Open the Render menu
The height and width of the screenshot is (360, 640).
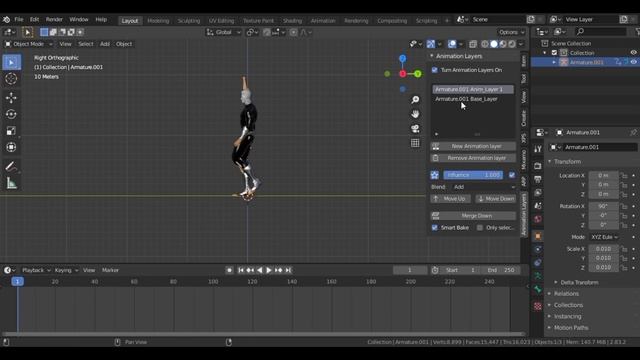pyautogui.click(x=54, y=19)
